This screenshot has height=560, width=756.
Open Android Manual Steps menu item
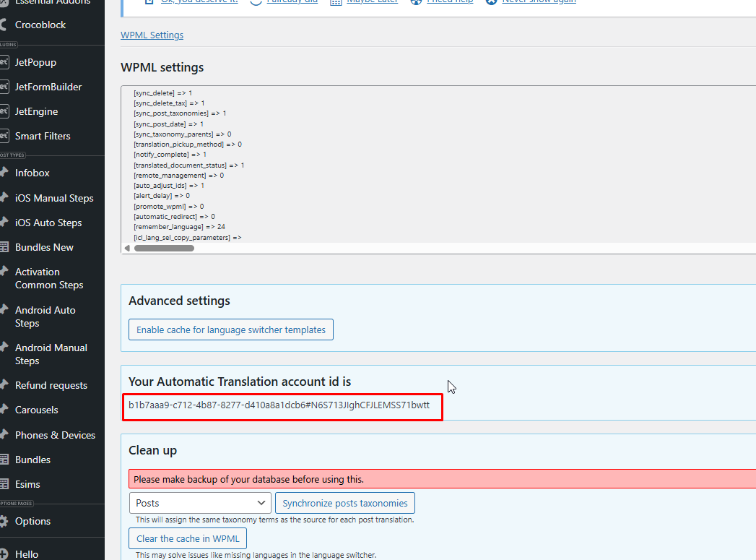point(51,354)
